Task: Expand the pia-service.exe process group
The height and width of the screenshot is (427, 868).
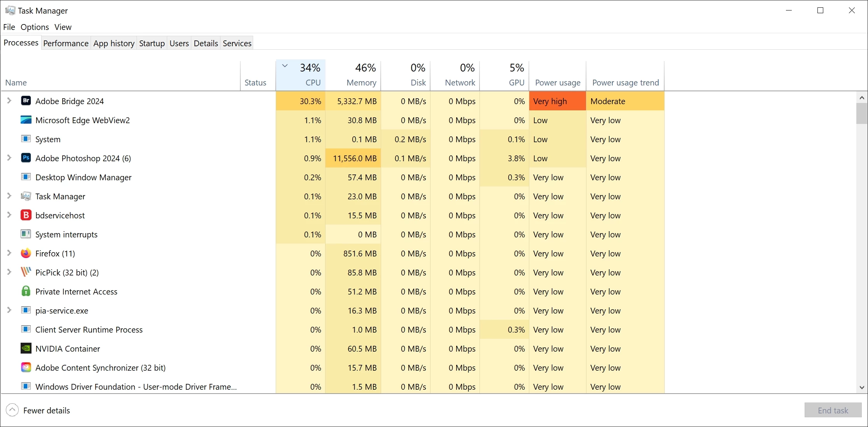Action: [x=9, y=310]
